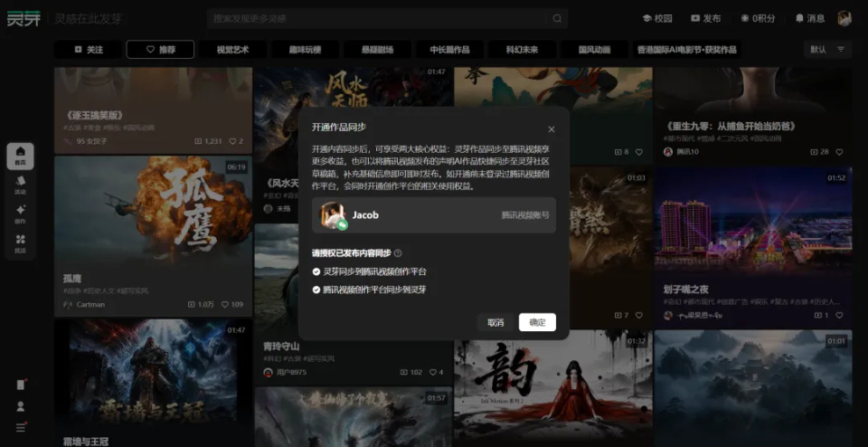Open the 中长篇作品 category tab
This screenshot has height=447, width=868.
[x=449, y=49]
